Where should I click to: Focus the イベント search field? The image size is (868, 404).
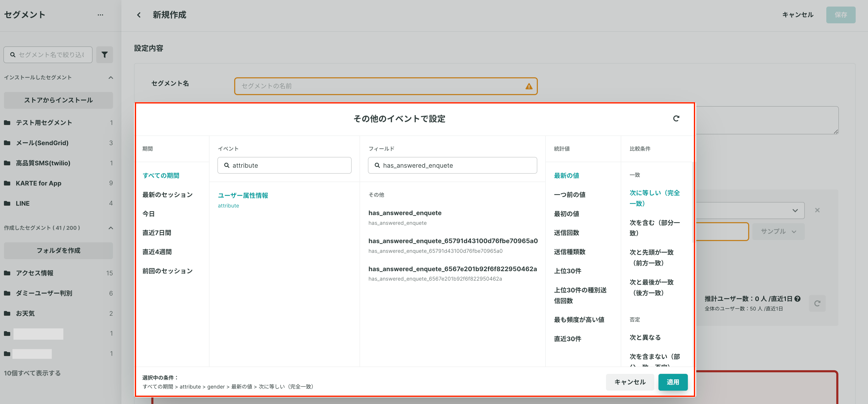coord(284,165)
